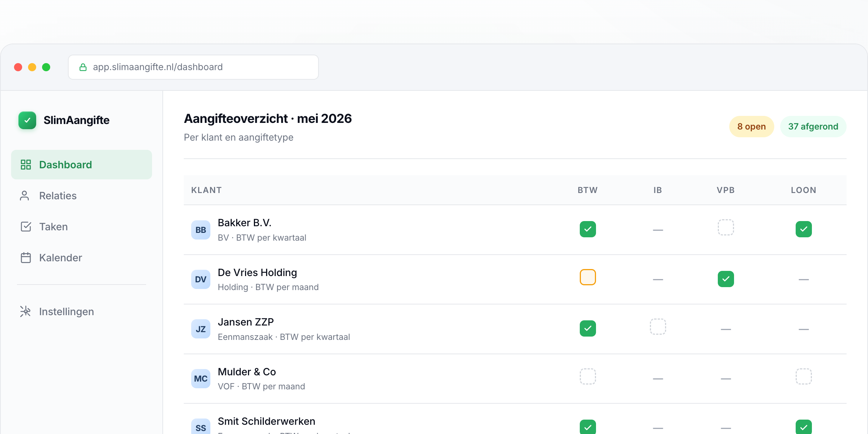Click the KLANT column header
The height and width of the screenshot is (434, 868).
click(207, 190)
